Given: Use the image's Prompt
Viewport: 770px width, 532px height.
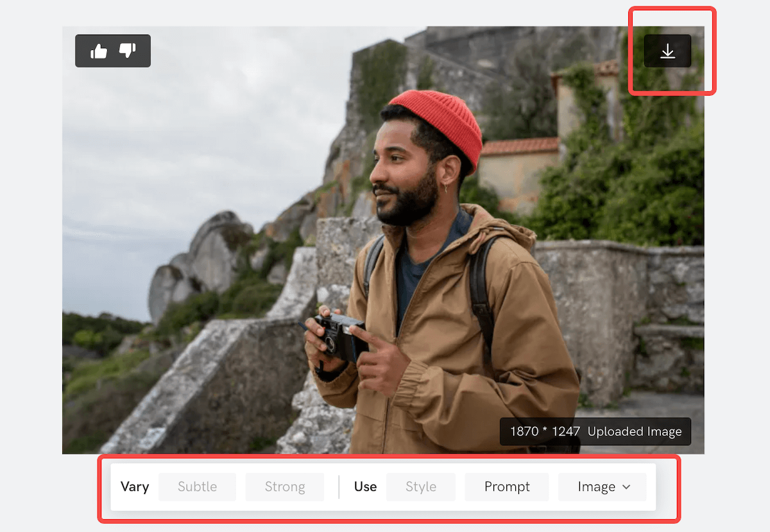Looking at the screenshot, I should coord(506,487).
